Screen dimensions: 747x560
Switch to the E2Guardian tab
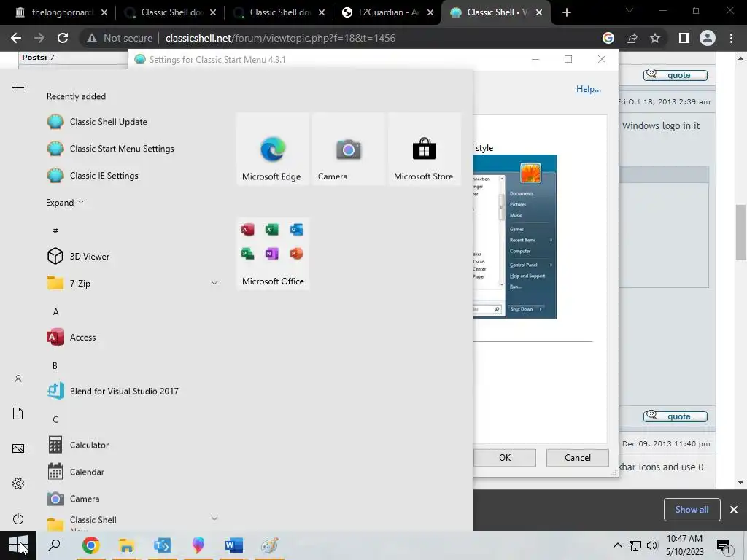point(387,12)
